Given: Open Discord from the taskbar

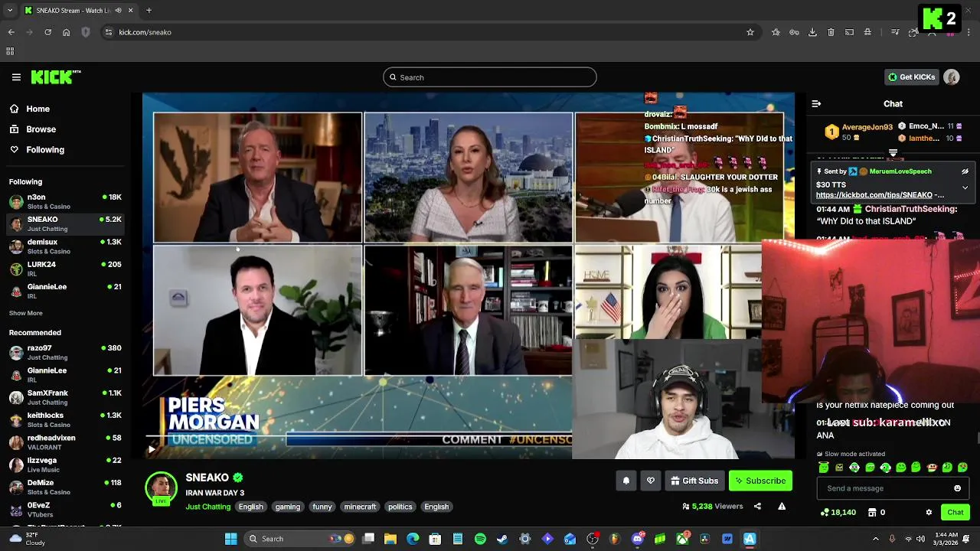Looking at the screenshot, I should pos(638,539).
